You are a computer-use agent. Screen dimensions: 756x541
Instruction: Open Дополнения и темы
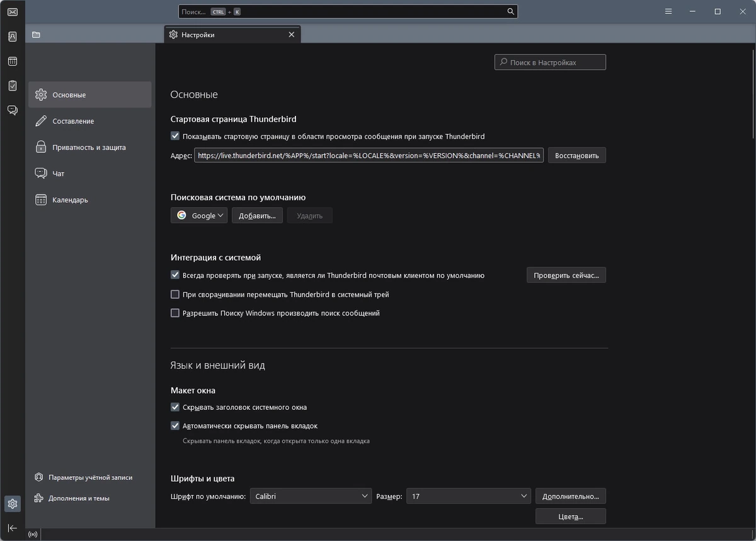(72, 498)
